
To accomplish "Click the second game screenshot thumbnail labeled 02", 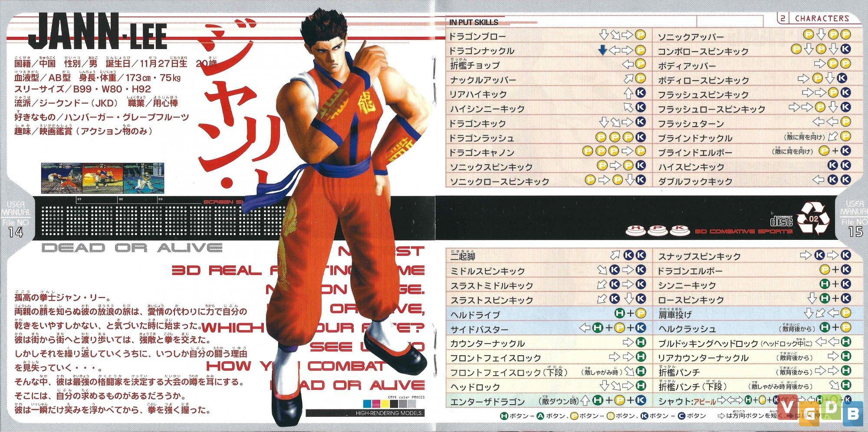I will tap(102, 178).
